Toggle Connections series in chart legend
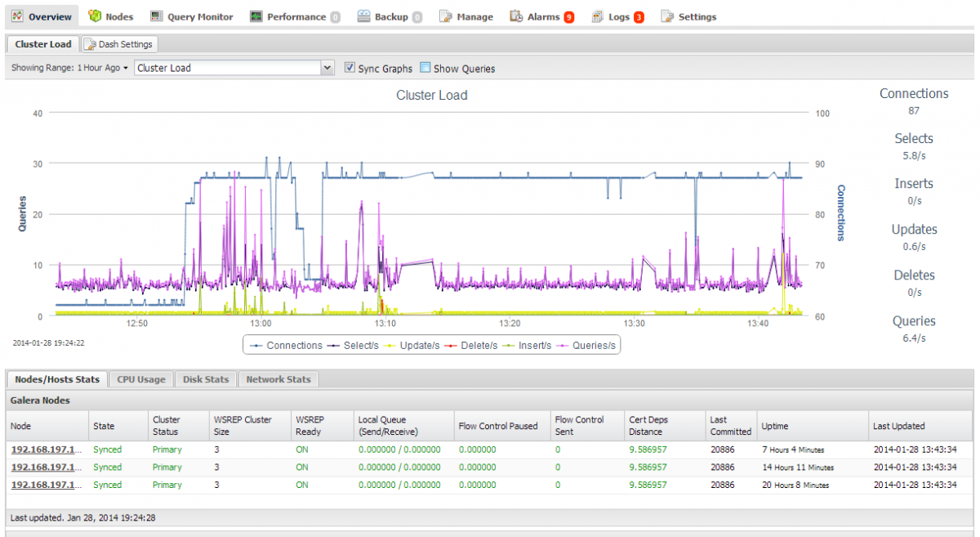The width and height of the screenshot is (980, 537). [287, 346]
